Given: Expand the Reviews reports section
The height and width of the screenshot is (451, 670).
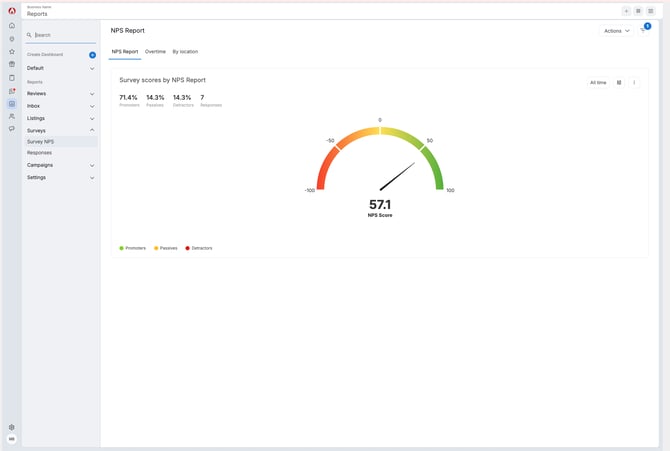Looking at the screenshot, I should [60, 94].
